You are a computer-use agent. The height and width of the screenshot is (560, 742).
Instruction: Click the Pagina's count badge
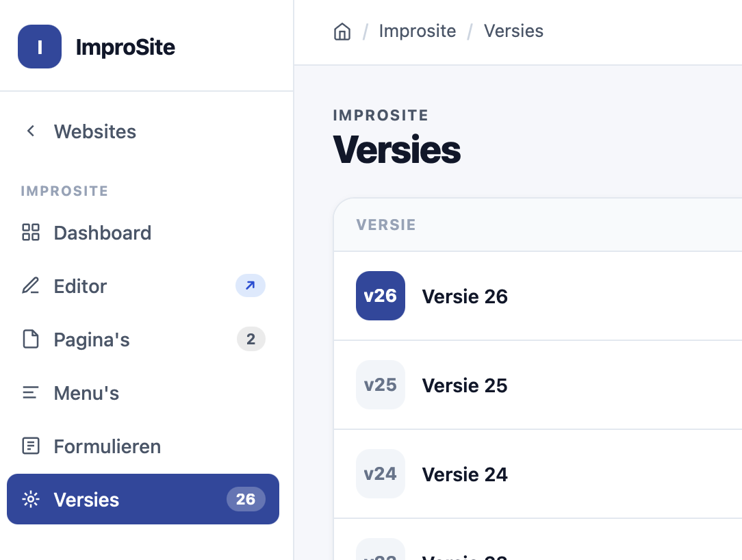coord(251,340)
